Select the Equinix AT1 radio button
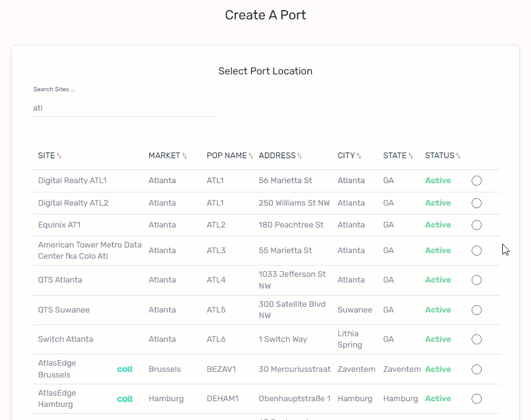531x420 pixels. tap(477, 225)
